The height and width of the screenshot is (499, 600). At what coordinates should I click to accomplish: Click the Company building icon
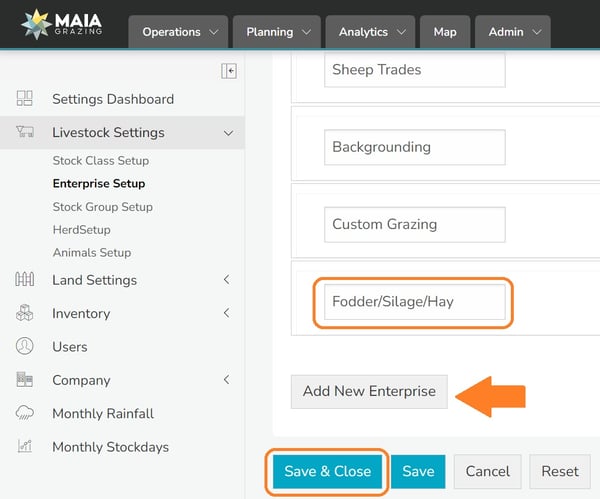[25, 380]
